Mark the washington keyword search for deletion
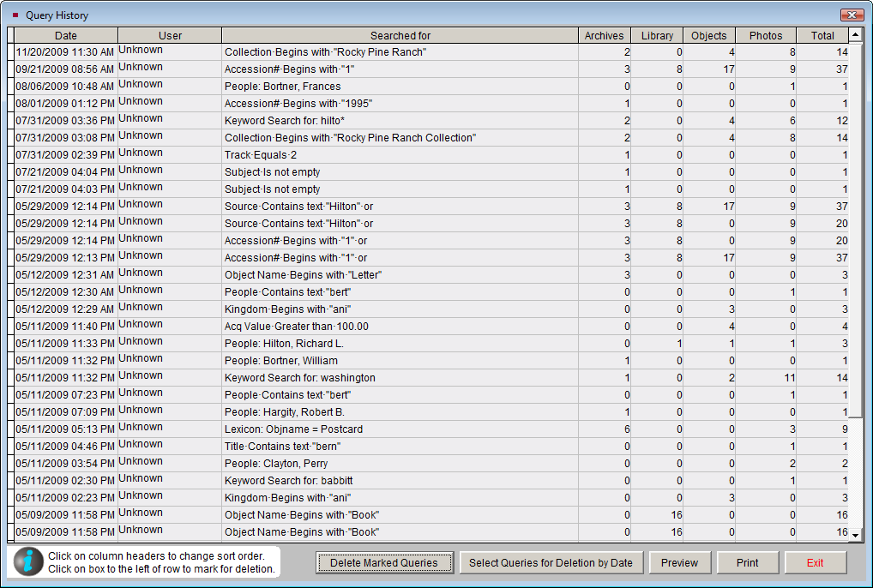 [10, 378]
